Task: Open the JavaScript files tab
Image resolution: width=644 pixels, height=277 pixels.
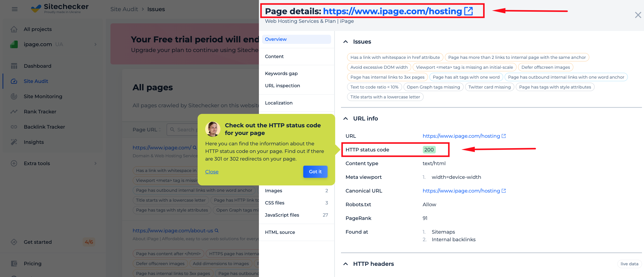Action: 296,215
